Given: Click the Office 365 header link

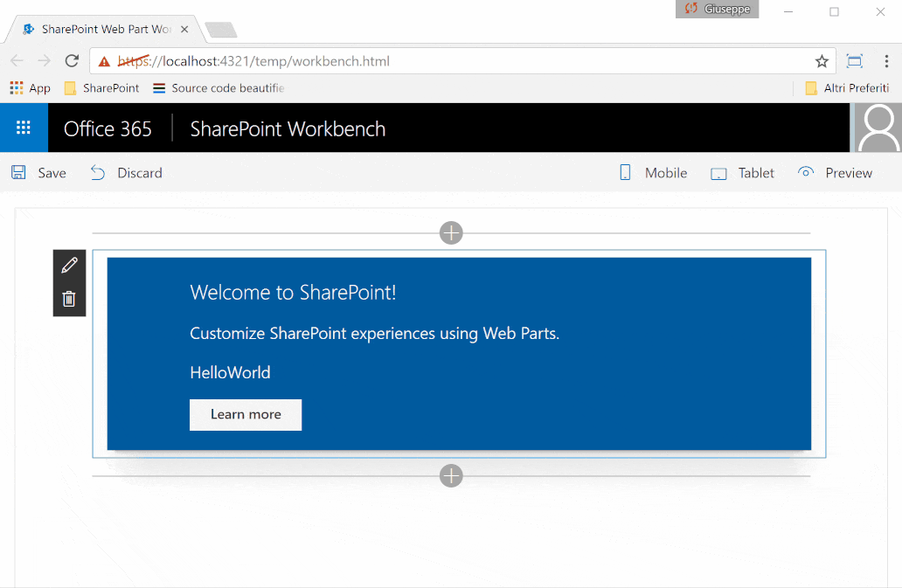Looking at the screenshot, I should point(108,128).
